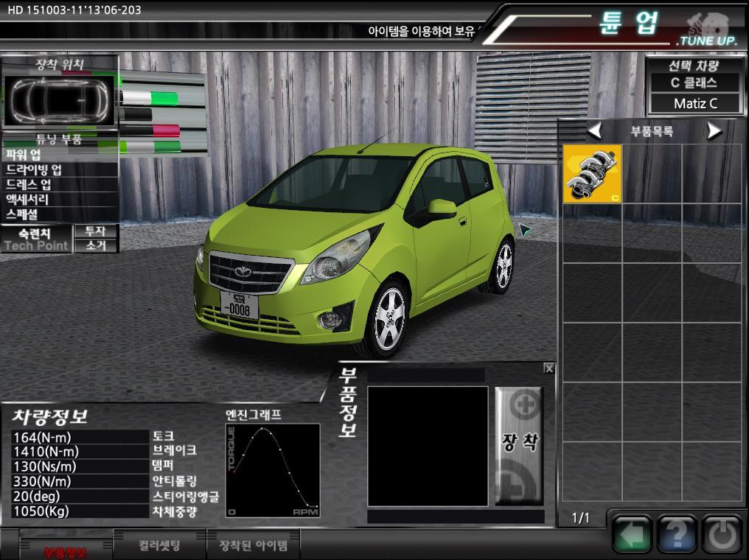Click the 20(deg) steering angle value
Image resolution: width=749 pixels, height=560 pixels.
(x=80, y=496)
